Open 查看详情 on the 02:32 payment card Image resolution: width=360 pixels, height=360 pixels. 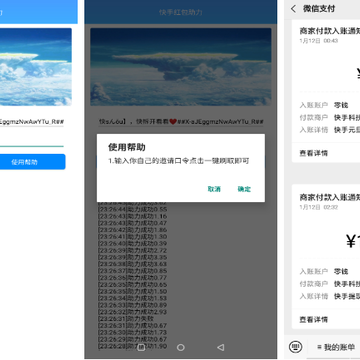click(x=314, y=319)
